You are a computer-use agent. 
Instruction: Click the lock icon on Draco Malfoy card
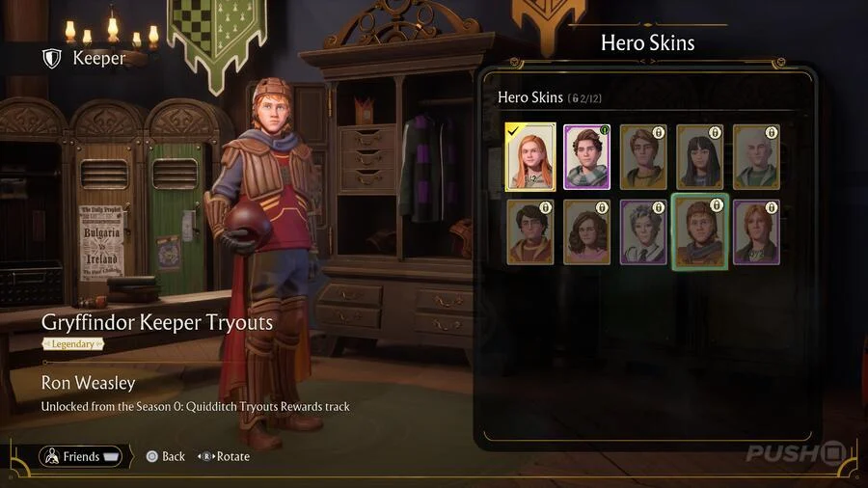pos(772,132)
